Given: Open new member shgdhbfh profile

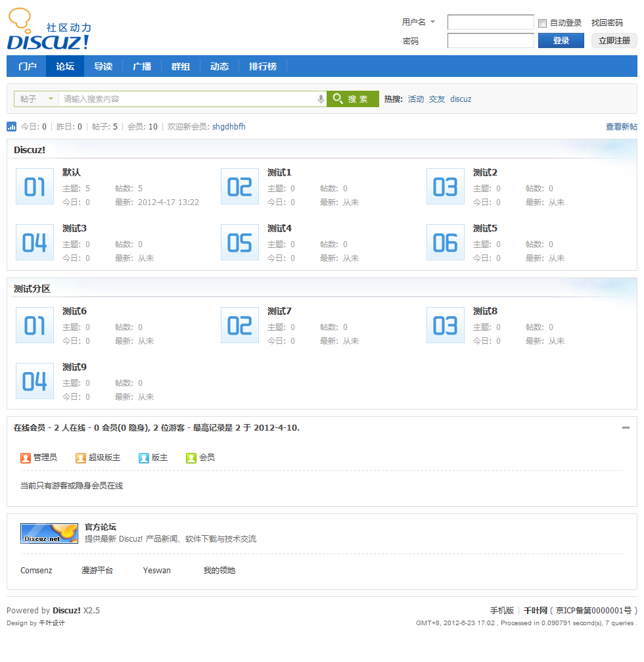Looking at the screenshot, I should click(x=229, y=127).
